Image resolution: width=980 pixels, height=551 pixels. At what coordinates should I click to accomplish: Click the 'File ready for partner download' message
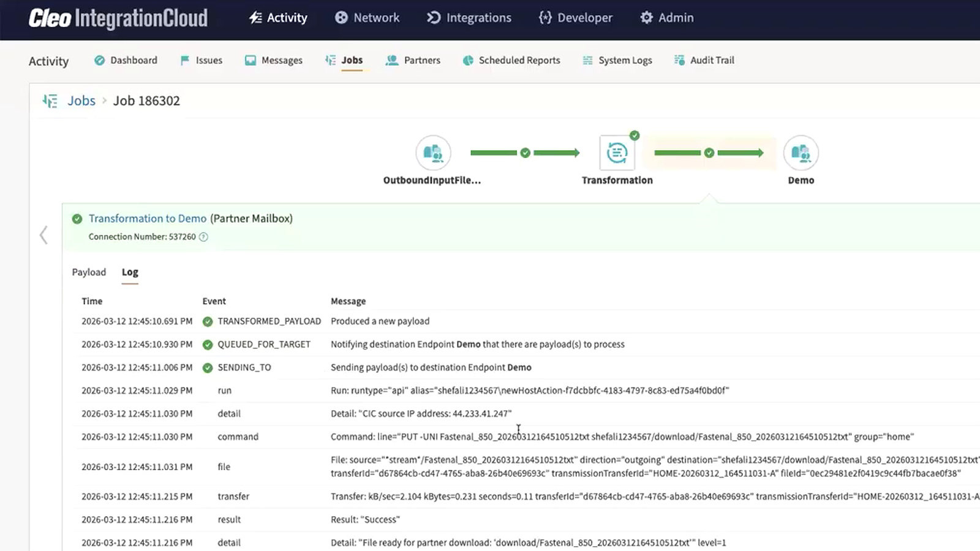[529, 542]
